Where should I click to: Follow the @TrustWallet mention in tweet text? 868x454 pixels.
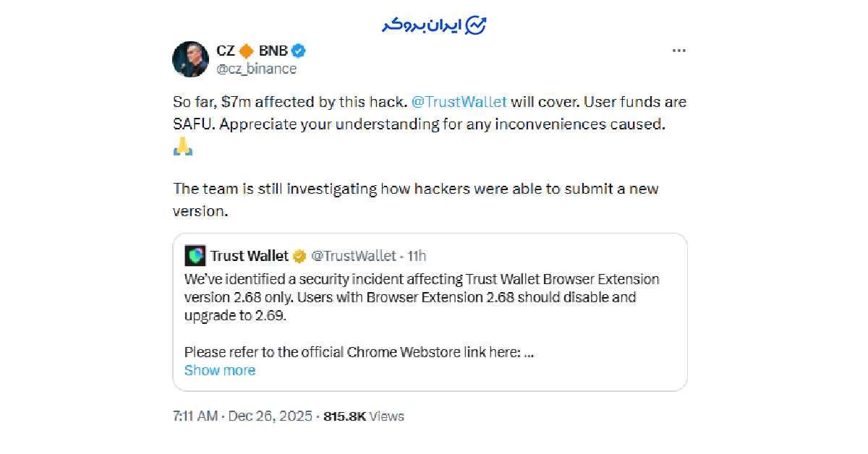coord(459,101)
